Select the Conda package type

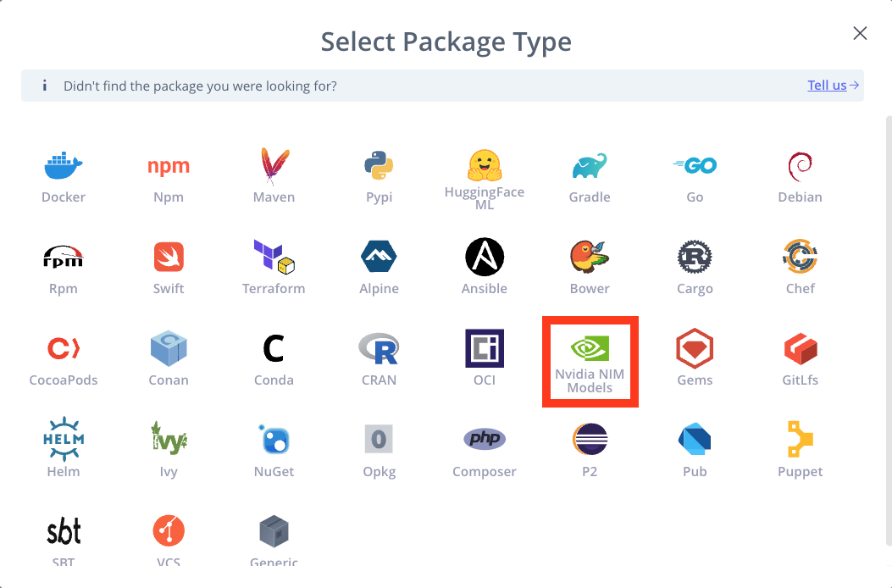273,357
